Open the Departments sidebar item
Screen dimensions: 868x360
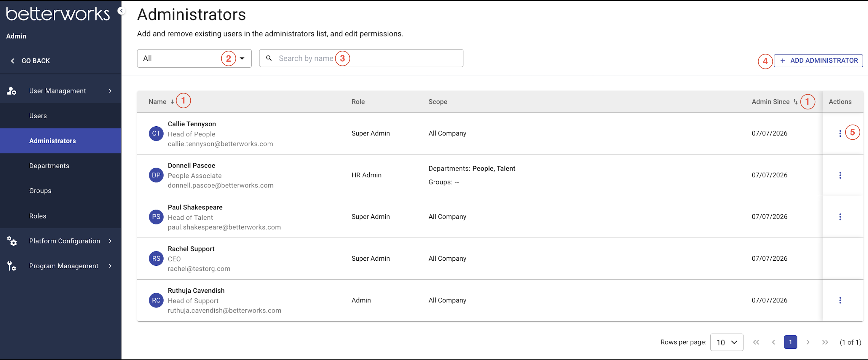[61, 166]
